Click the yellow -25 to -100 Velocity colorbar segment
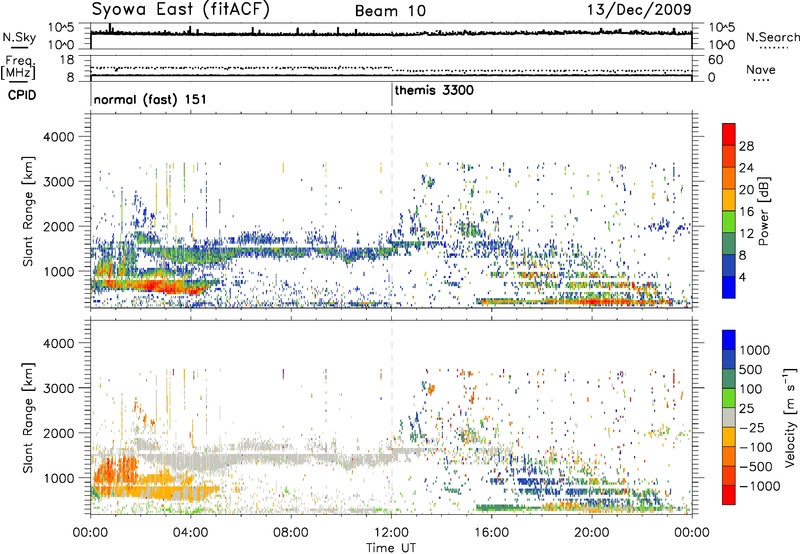 [x=729, y=437]
